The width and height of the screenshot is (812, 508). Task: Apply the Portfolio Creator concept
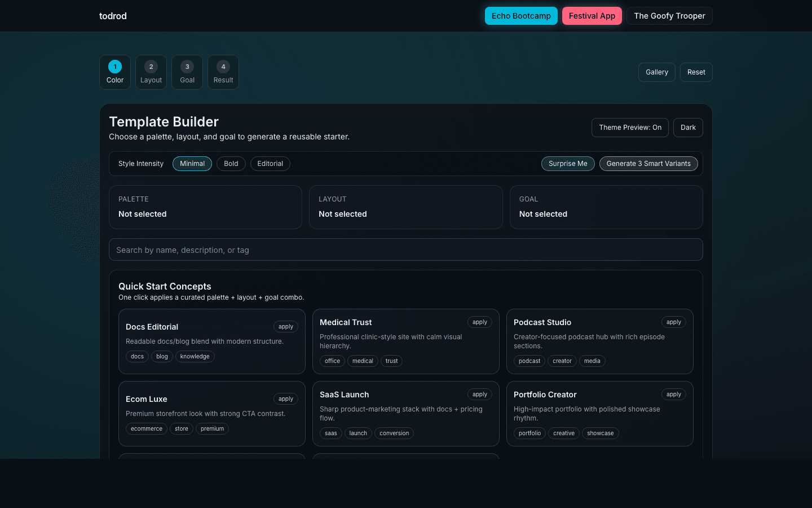pyautogui.click(x=674, y=395)
